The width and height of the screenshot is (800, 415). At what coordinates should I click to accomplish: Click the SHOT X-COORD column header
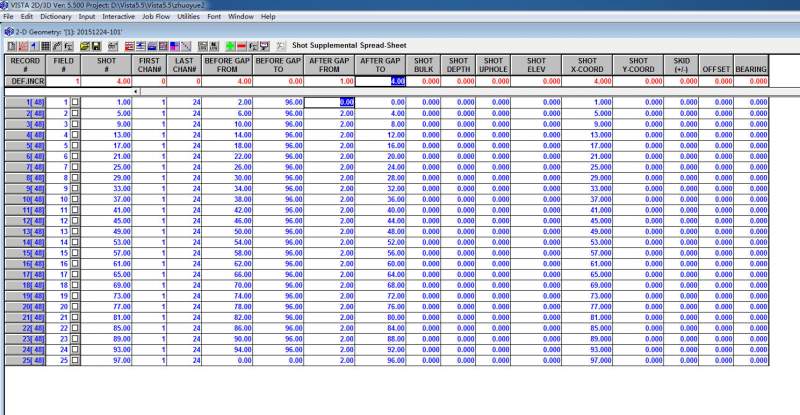click(587, 65)
